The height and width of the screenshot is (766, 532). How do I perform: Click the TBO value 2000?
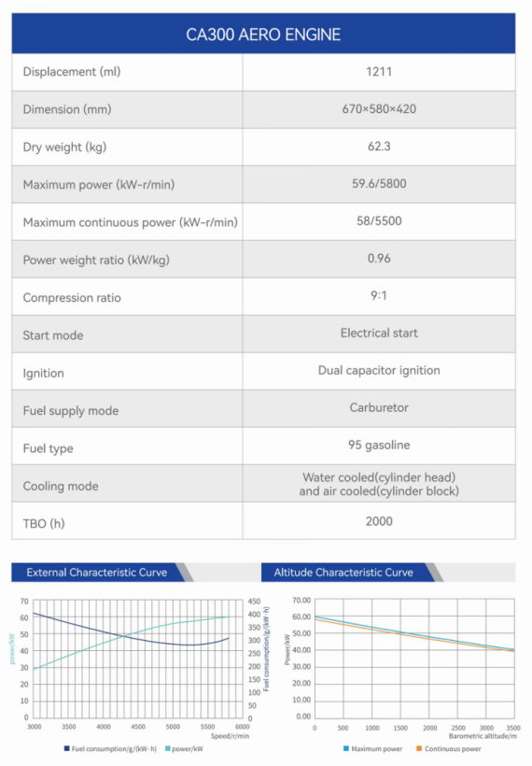tap(379, 521)
